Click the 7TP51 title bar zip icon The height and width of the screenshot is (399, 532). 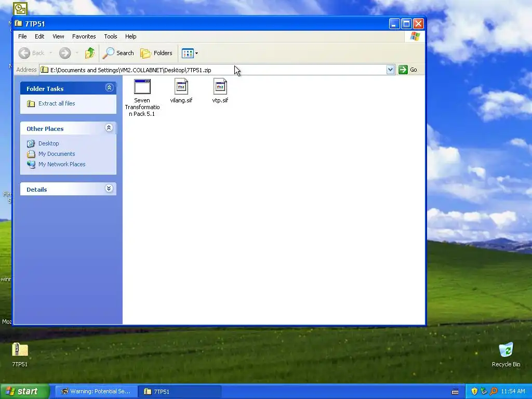[x=19, y=23]
